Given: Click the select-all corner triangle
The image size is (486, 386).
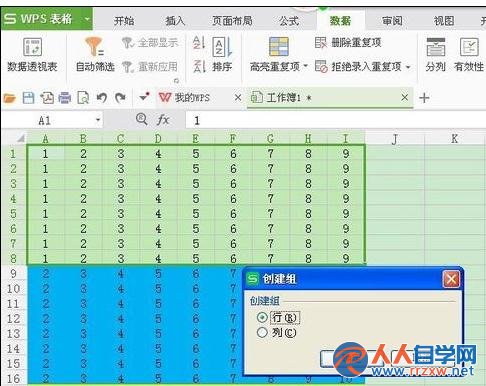Looking at the screenshot, I should [21, 138].
